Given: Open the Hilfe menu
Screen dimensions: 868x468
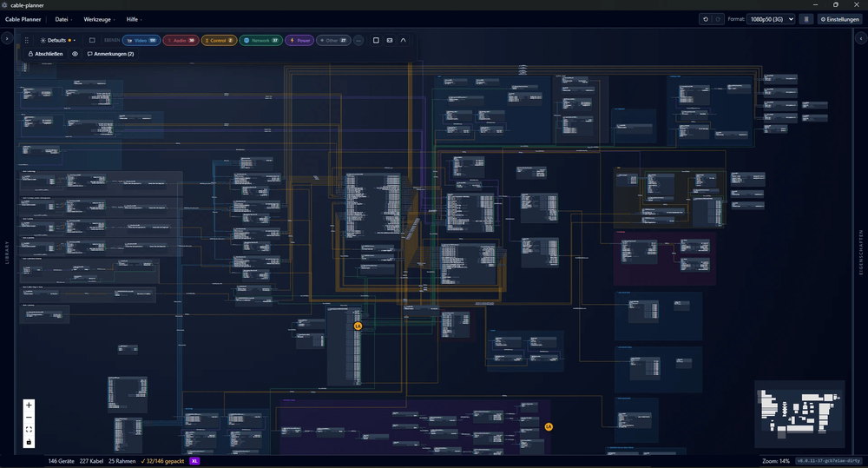Looking at the screenshot, I should (134, 19).
